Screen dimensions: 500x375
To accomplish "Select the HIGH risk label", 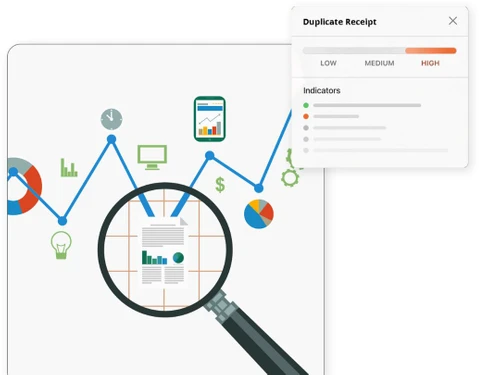I will (430, 63).
